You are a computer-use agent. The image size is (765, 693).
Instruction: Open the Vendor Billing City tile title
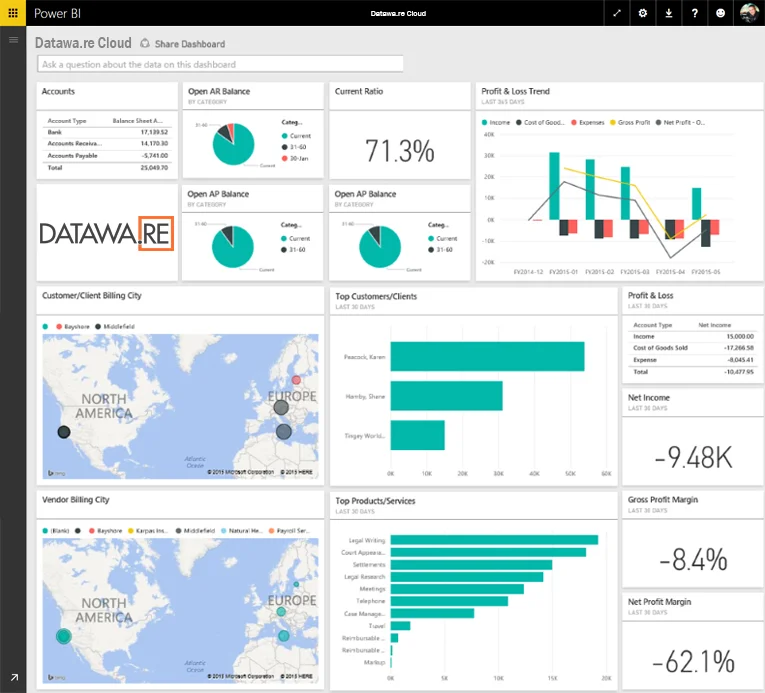point(75,499)
